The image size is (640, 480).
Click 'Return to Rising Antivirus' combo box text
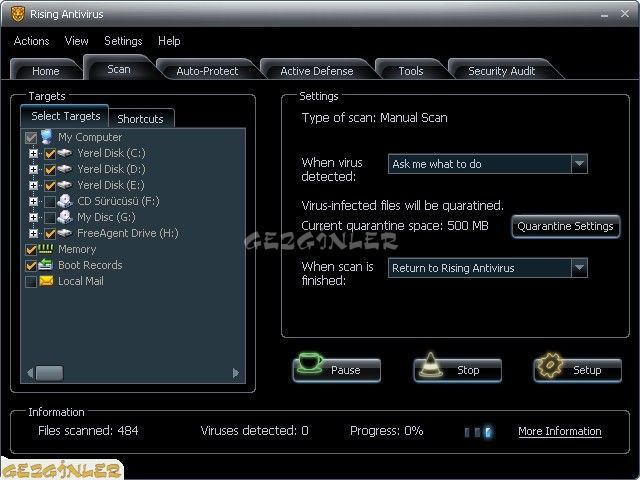coord(453,268)
